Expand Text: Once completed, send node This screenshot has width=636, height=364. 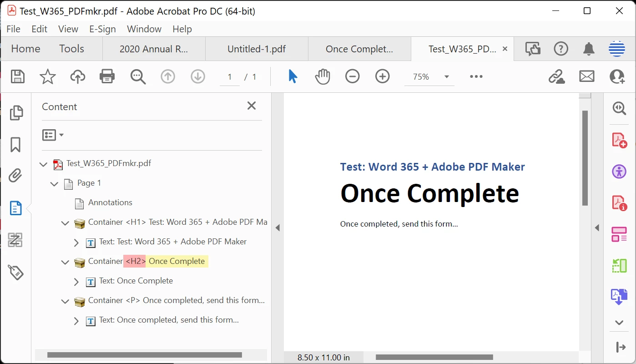pyautogui.click(x=76, y=321)
